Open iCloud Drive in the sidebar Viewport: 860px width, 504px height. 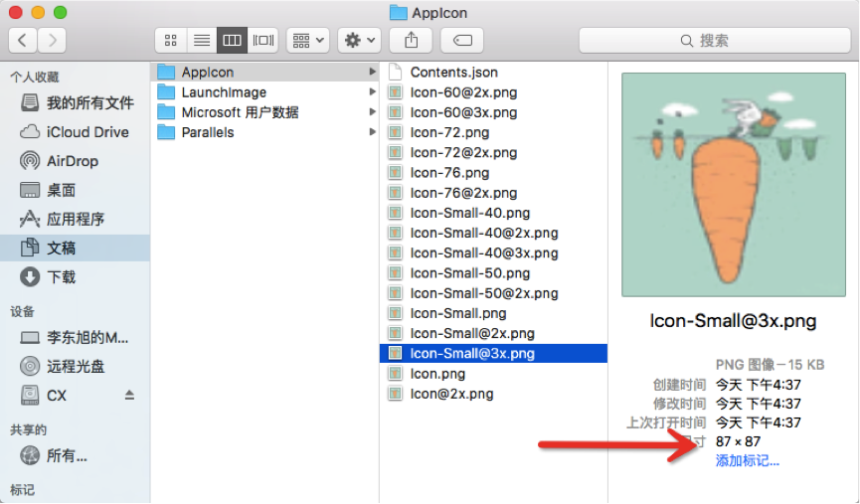click(x=75, y=132)
